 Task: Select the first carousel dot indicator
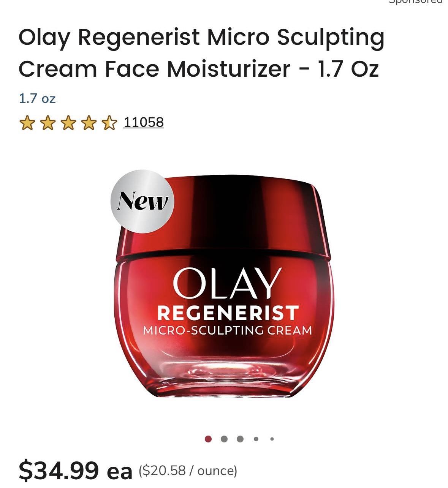coord(208,439)
